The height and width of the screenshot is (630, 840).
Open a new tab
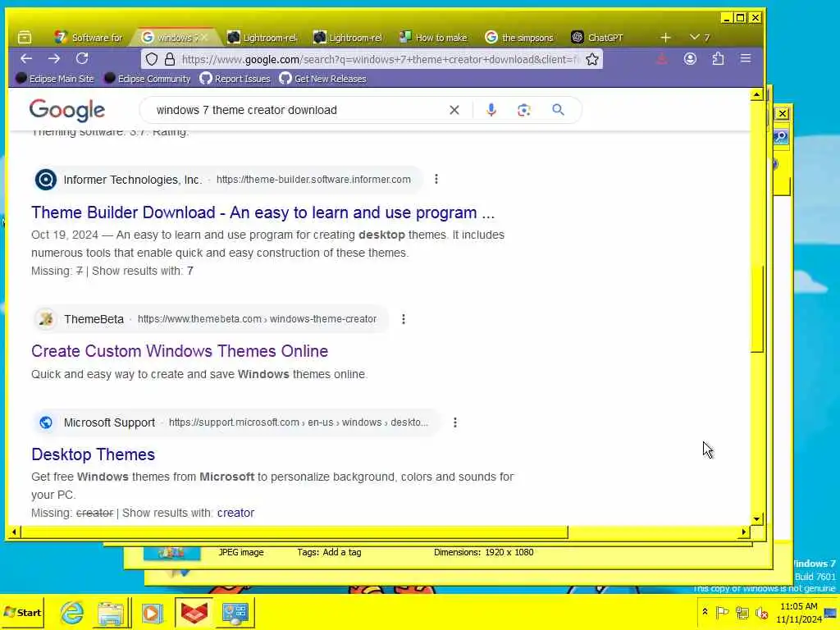point(665,38)
